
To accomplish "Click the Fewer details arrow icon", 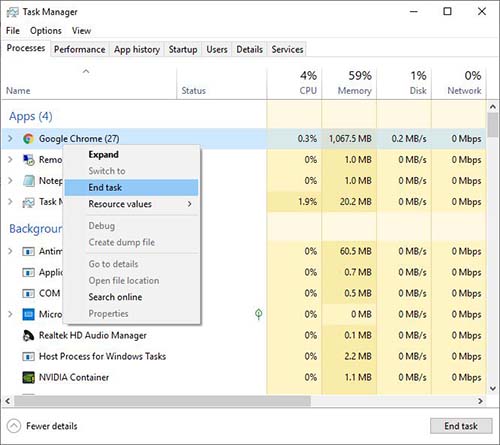I will pos(14,426).
